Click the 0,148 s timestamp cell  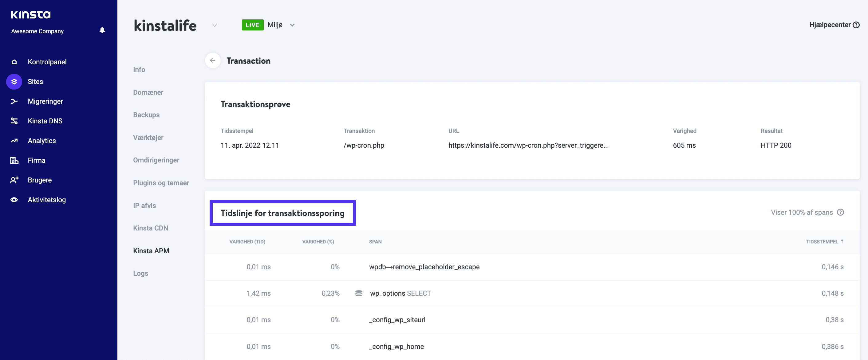832,293
